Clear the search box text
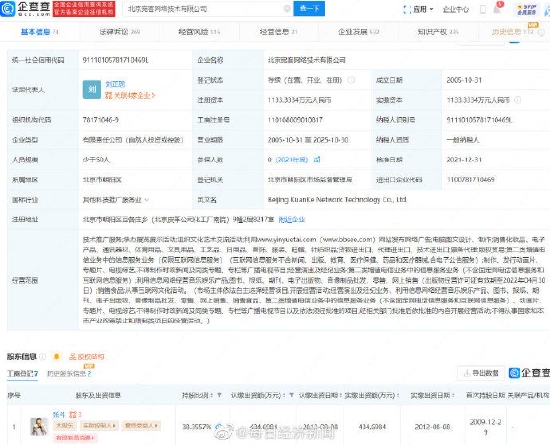The width and height of the screenshot is (550, 445). 287,8
